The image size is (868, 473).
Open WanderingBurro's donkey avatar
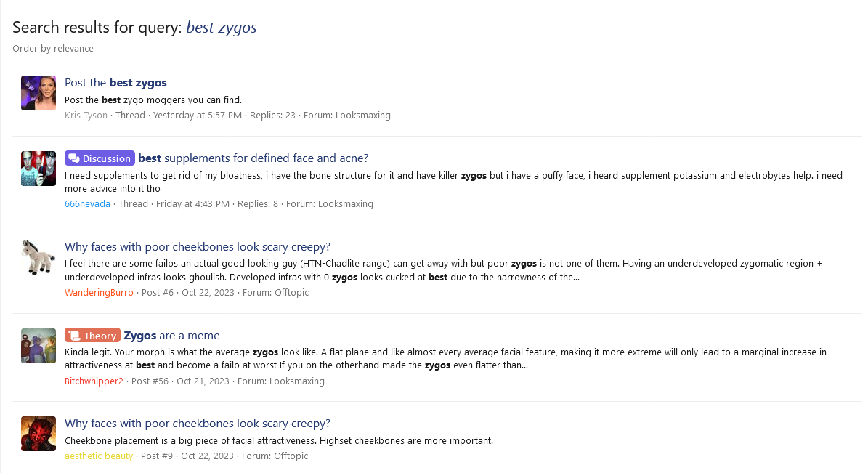(x=38, y=257)
